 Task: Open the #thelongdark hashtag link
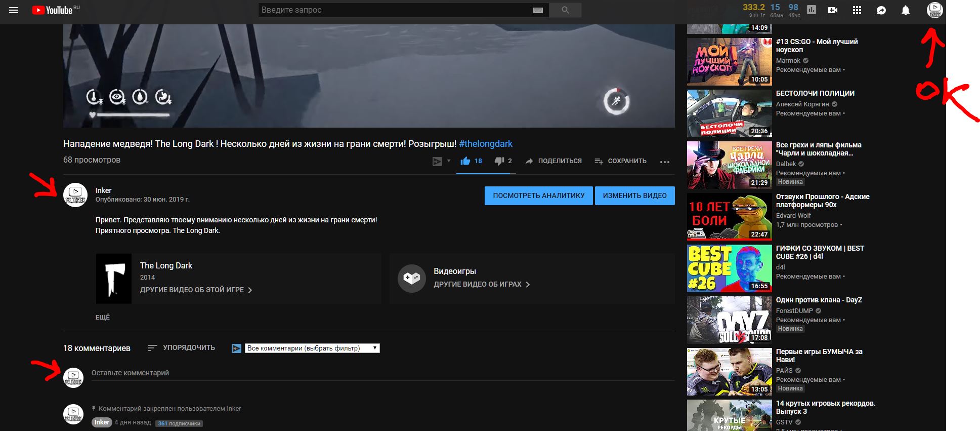point(486,144)
